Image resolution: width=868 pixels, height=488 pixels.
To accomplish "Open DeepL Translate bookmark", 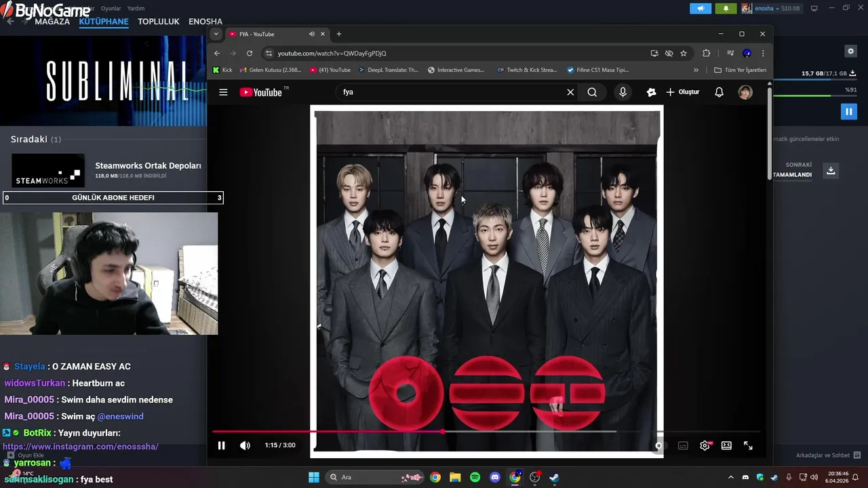I will 389,70.
